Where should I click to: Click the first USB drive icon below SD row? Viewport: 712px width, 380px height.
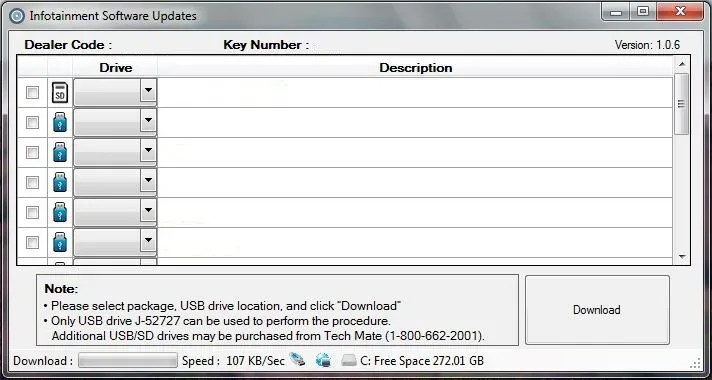(60, 123)
